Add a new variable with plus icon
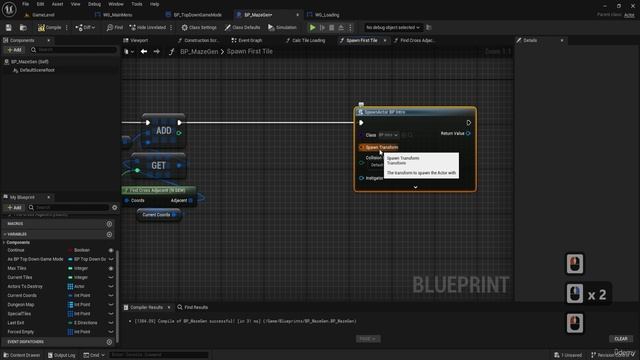The width and height of the screenshot is (640, 360). 109,234
